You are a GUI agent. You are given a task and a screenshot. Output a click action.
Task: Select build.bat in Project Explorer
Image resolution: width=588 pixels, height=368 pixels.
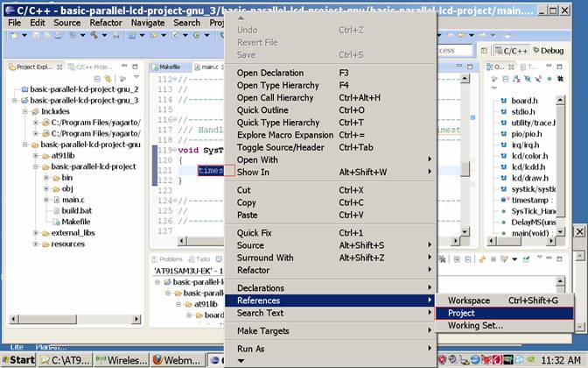pyautogui.click(x=76, y=210)
